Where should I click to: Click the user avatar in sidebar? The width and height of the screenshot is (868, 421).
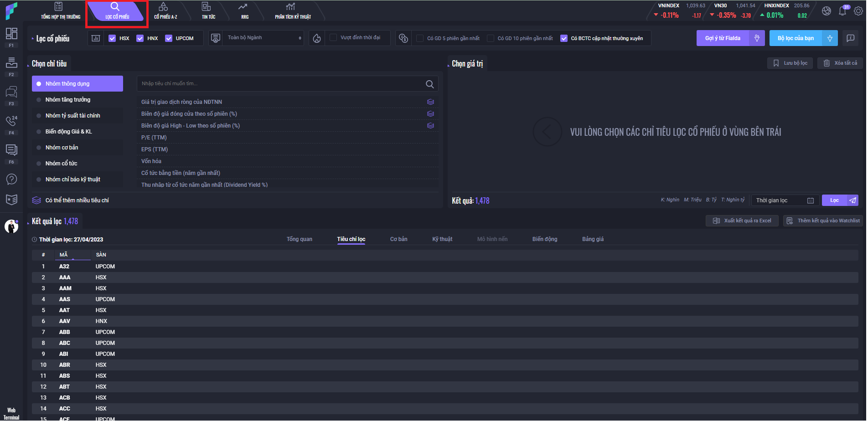11,226
